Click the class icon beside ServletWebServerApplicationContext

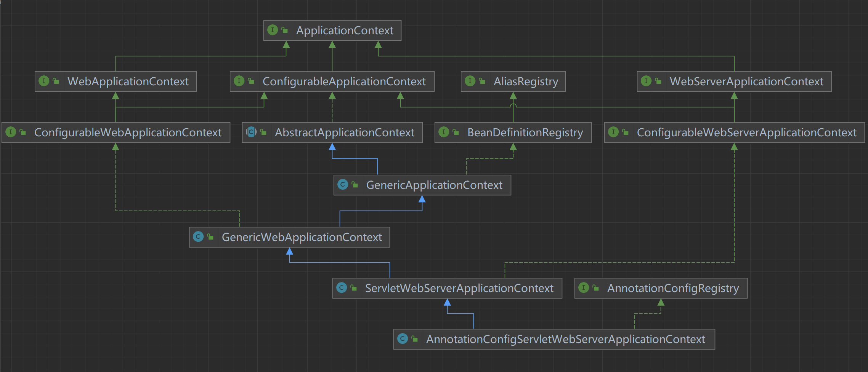pos(342,287)
